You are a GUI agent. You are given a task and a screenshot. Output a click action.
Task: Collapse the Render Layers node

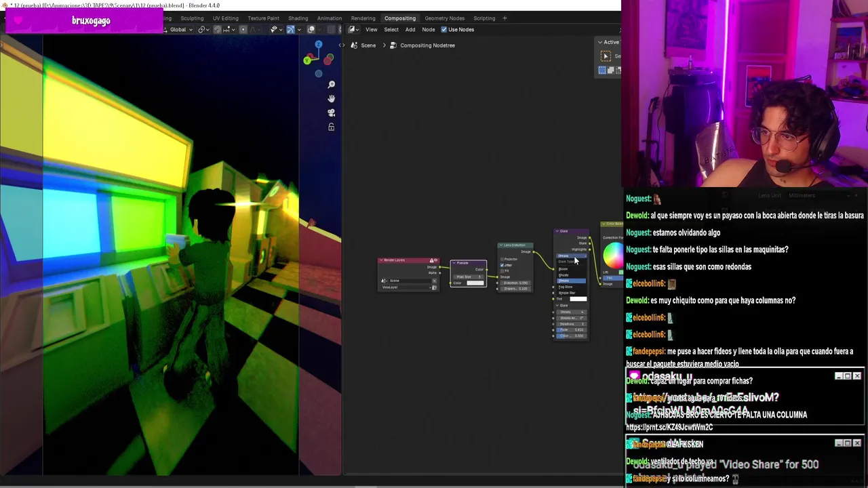(x=381, y=260)
